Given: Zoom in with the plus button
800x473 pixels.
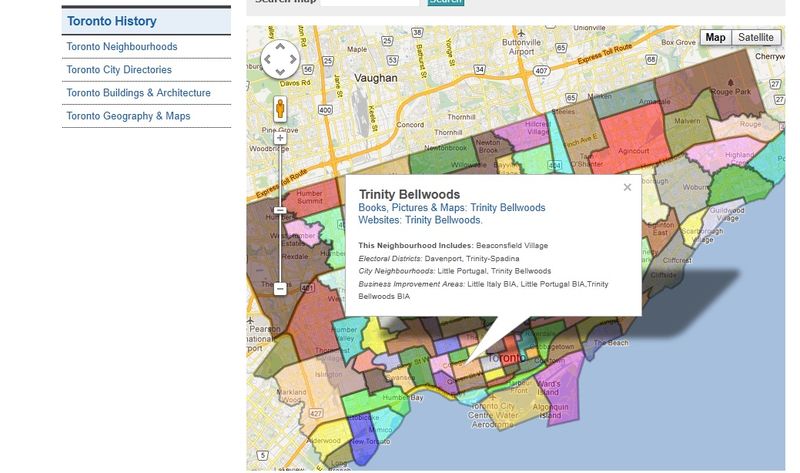Looking at the screenshot, I should click(280, 138).
